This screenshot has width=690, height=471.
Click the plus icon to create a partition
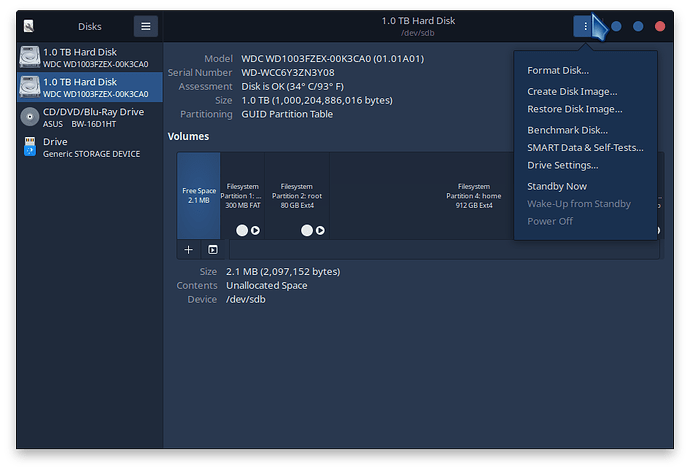pyautogui.click(x=188, y=250)
